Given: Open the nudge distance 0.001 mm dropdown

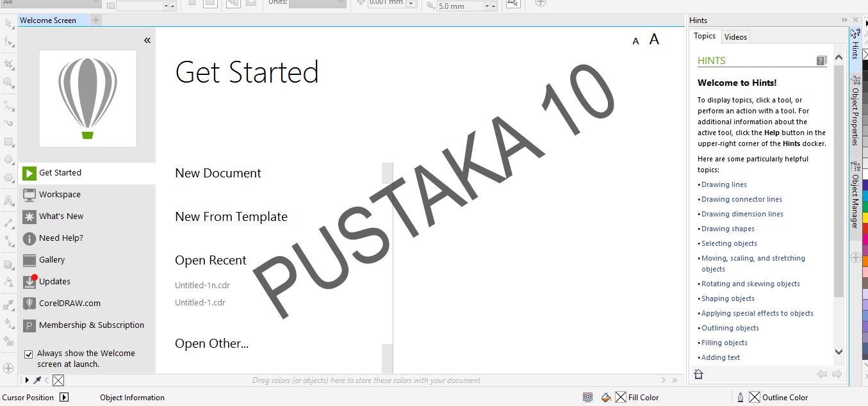Looking at the screenshot, I should [x=411, y=4].
